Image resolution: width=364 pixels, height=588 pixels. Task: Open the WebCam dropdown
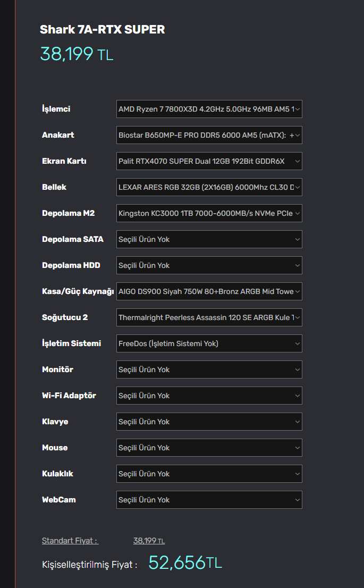point(209,500)
